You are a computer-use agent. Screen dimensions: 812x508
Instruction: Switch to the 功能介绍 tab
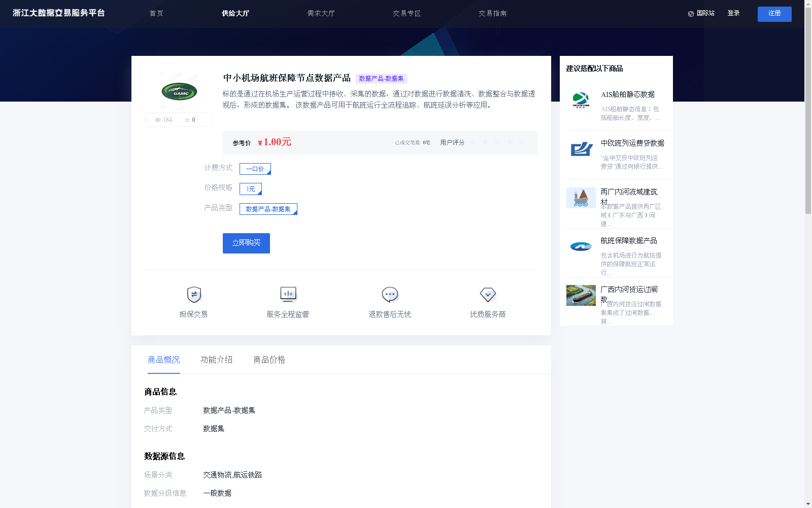point(217,360)
